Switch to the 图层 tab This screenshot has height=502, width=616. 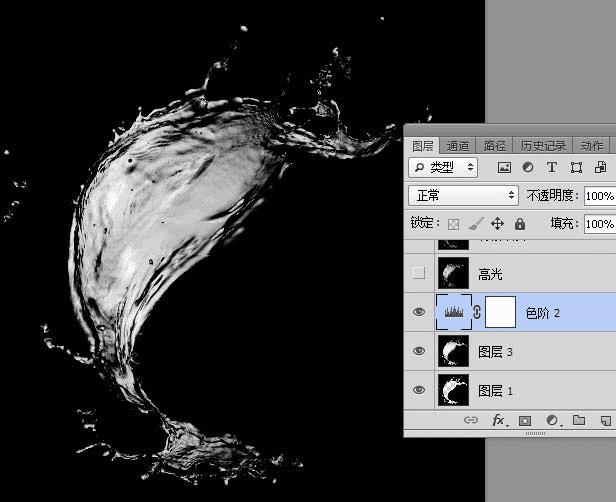click(422, 146)
